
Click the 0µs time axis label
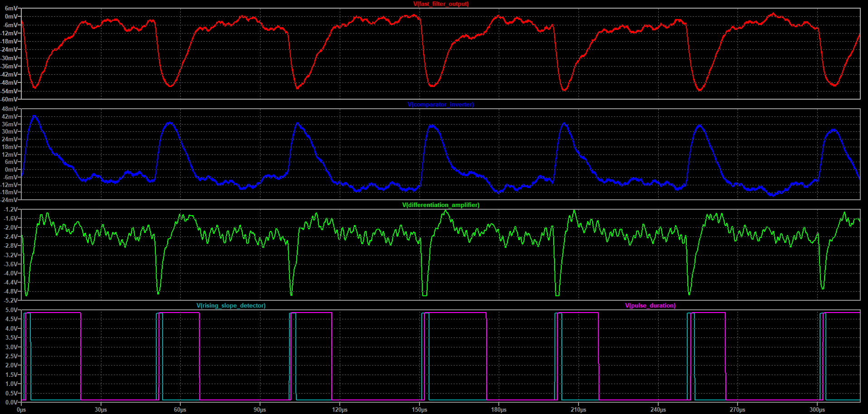tap(21, 410)
